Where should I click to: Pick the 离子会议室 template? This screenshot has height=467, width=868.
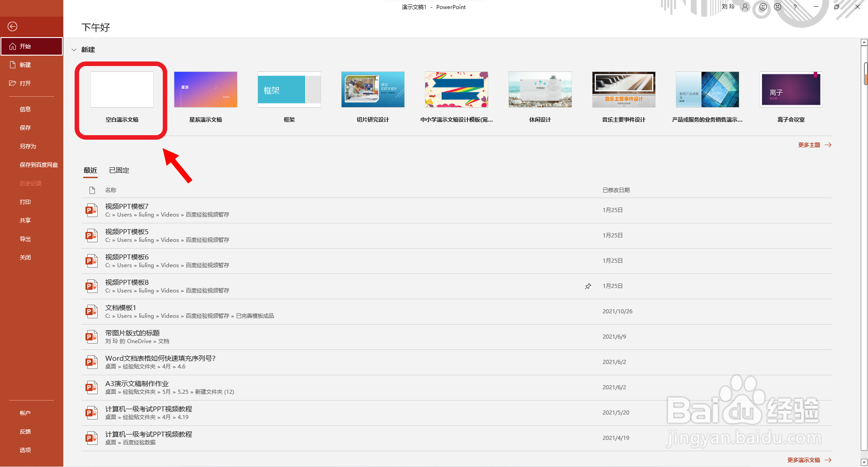[x=791, y=97]
